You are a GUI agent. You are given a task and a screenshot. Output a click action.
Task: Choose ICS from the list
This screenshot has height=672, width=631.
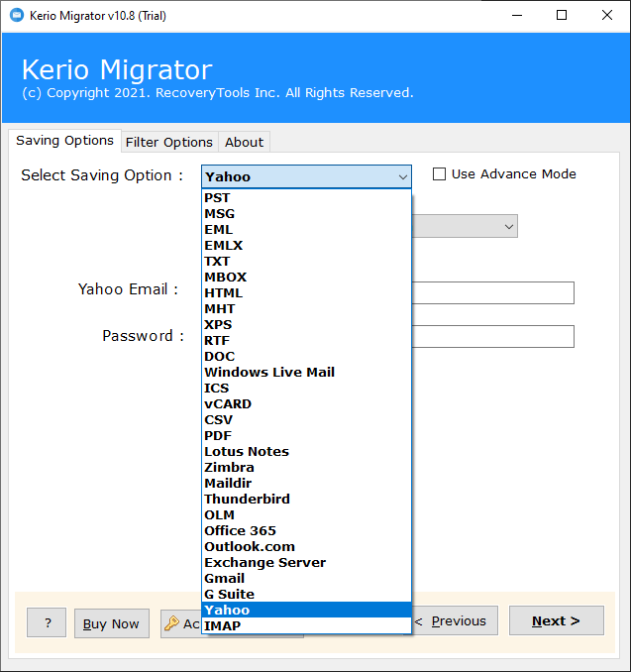pos(306,389)
